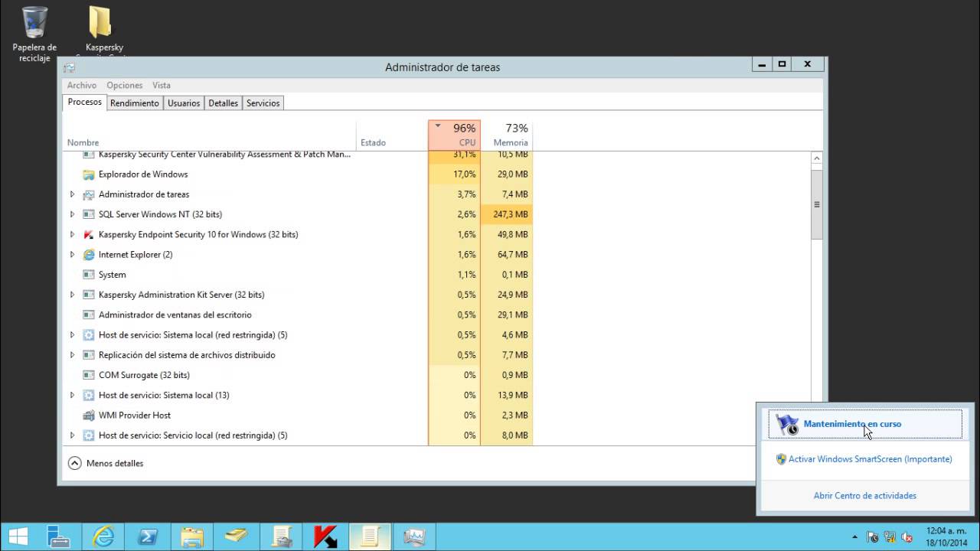
Task: Open Server Manager from the taskbar
Action: 59,537
